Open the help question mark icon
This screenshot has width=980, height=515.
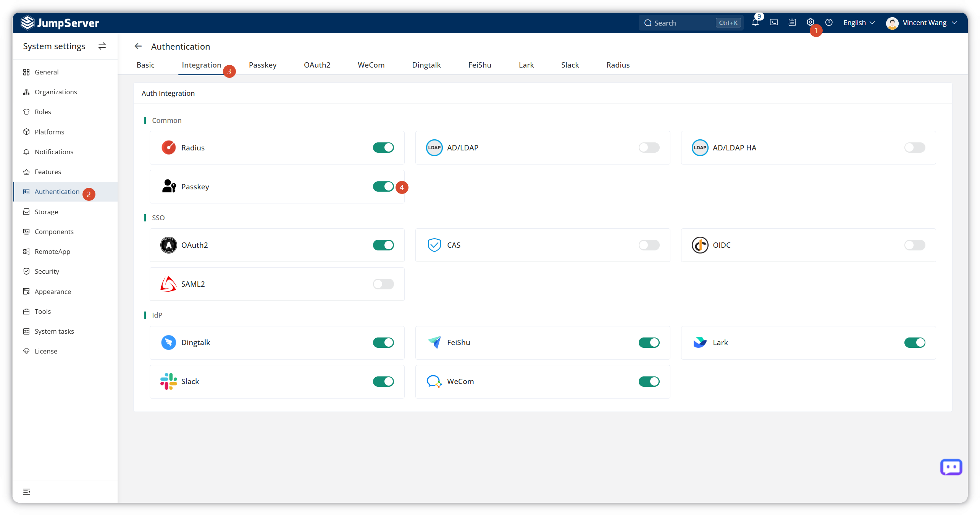click(829, 23)
